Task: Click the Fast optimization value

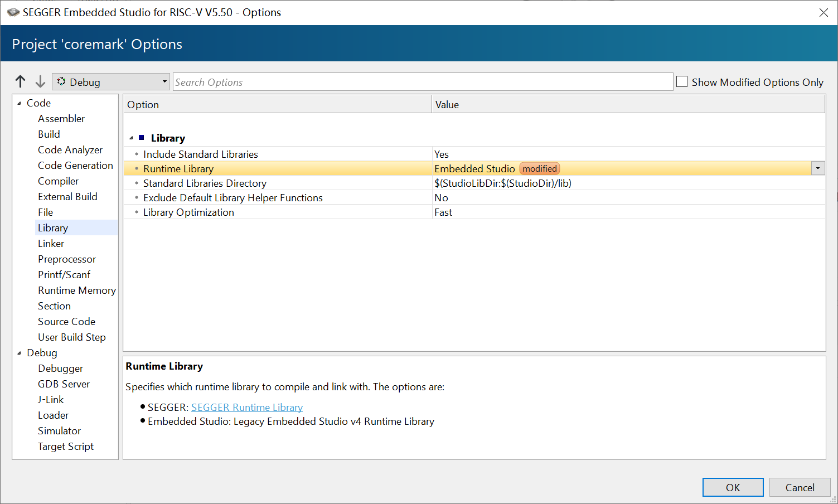Action: [x=443, y=212]
